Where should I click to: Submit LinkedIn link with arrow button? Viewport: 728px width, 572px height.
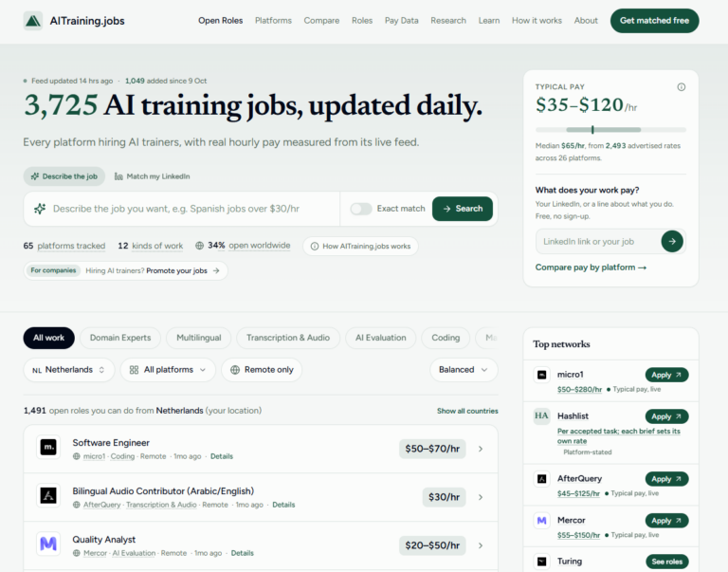[672, 241]
